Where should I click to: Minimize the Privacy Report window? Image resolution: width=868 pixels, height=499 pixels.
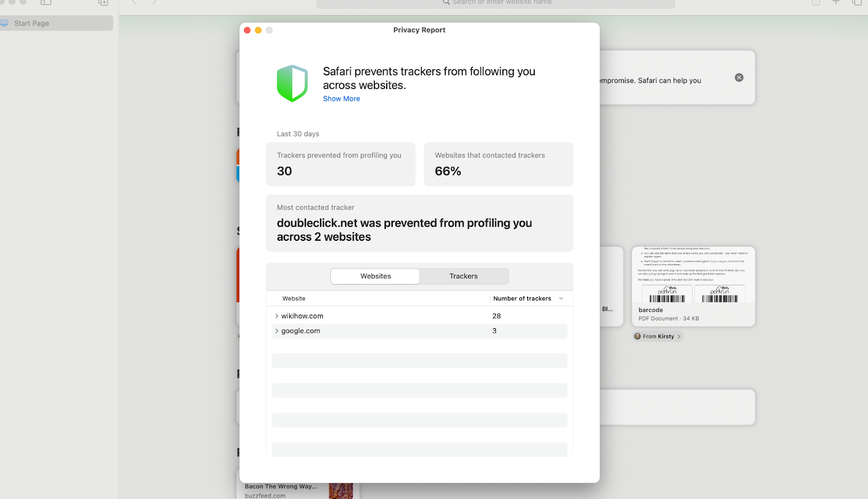[x=258, y=30]
